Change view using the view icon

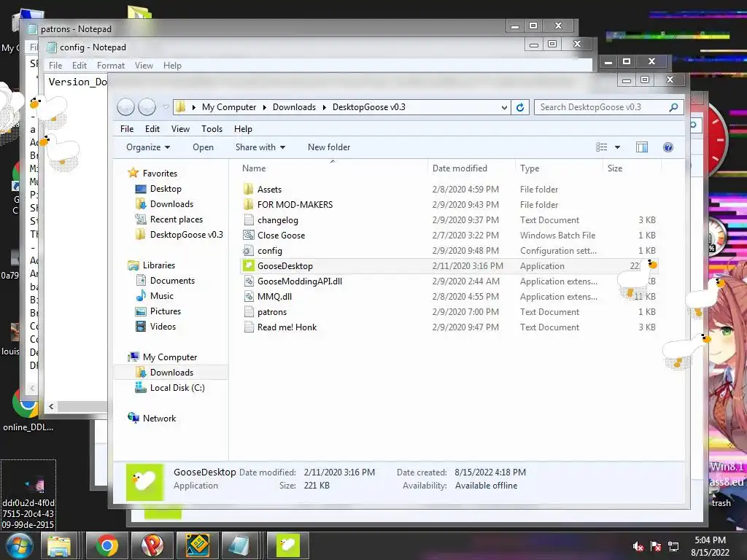[x=602, y=147]
